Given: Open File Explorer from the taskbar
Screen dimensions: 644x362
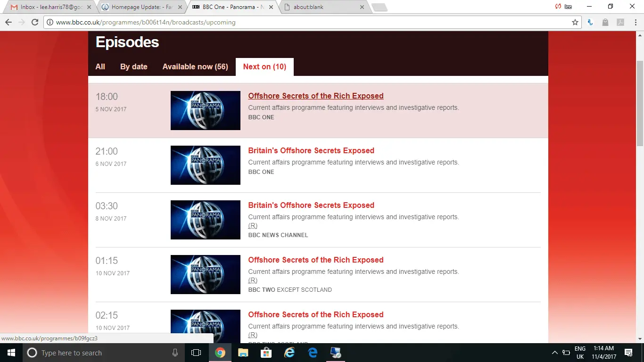Looking at the screenshot, I should click(x=243, y=353).
